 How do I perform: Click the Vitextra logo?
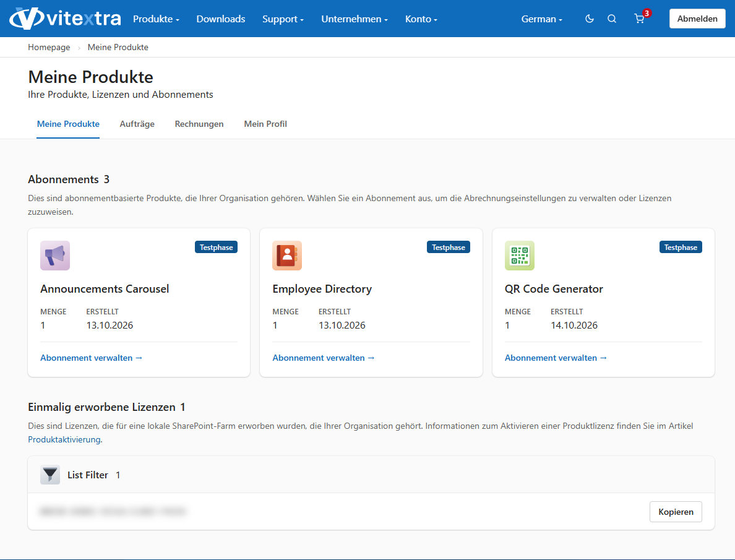tap(65, 19)
